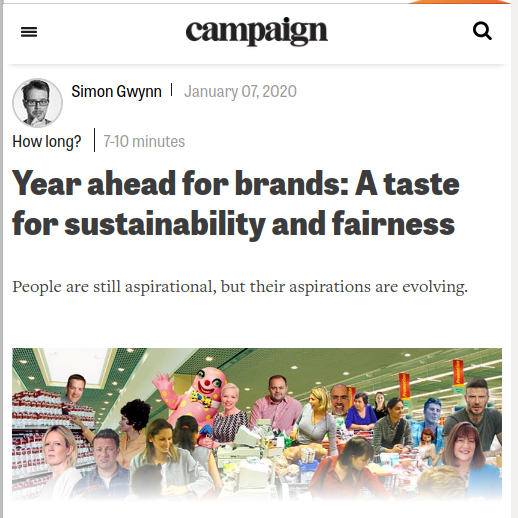Click the word 'sustainability' in headline
The image size is (518, 518).
tap(165, 224)
